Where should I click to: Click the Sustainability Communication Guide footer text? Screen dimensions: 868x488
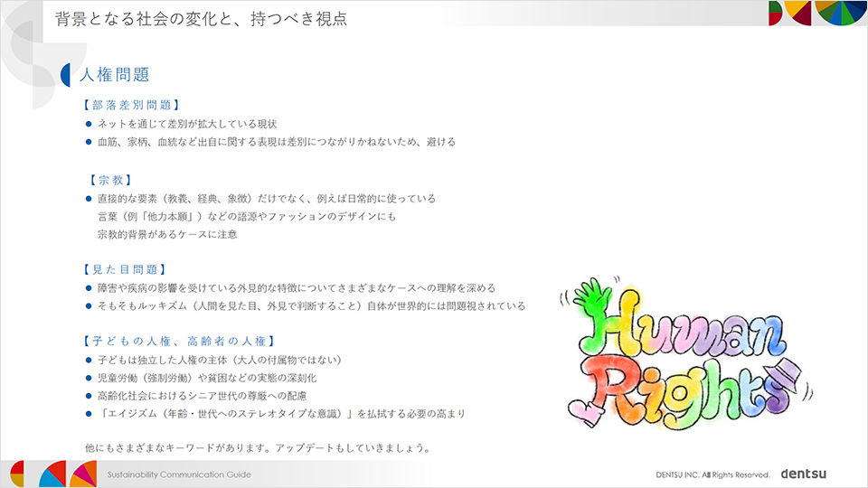[x=179, y=474]
